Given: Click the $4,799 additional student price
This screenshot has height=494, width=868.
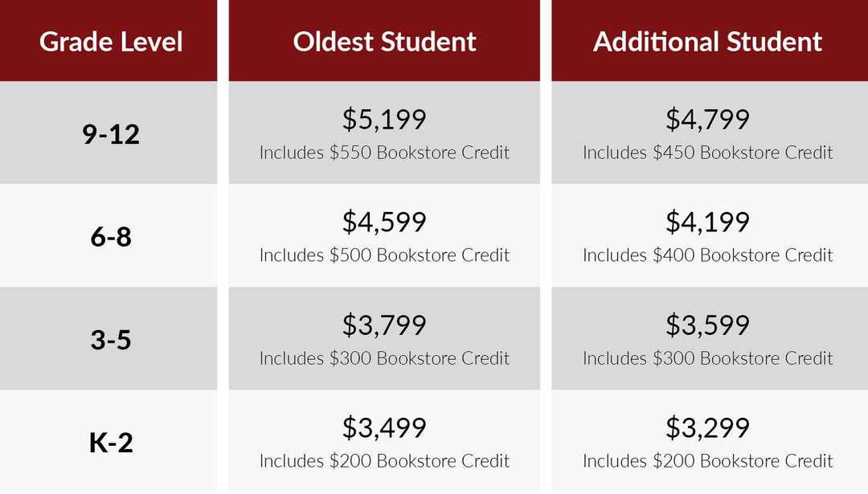Looking at the screenshot, I should [x=707, y=119].
